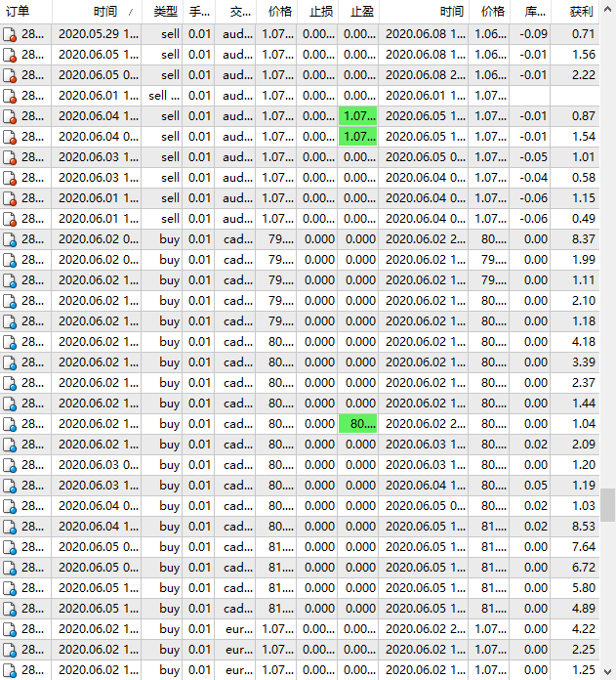Select order icon in the 6.72 profit row

tap(10, 568)
